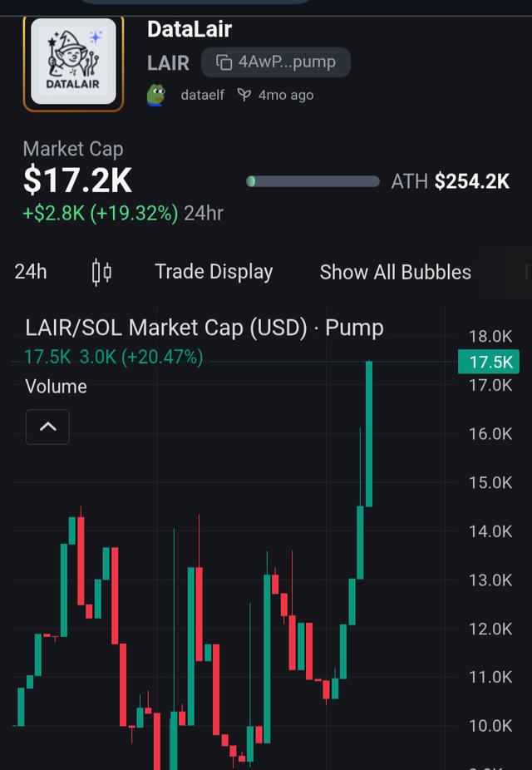532x770 pixels.
Task: Click the Volume indicator label
Action: [x=56, y=387]
